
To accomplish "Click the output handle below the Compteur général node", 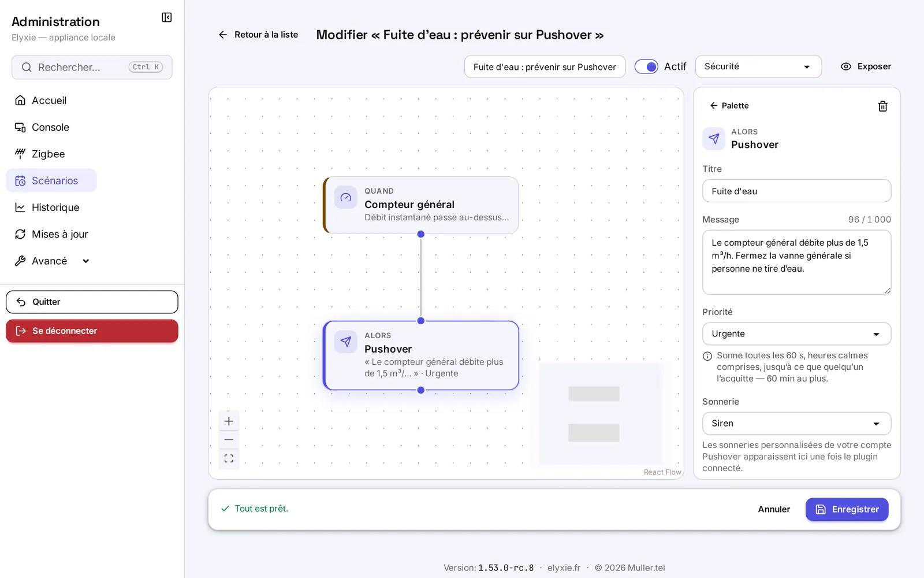I will [x=421, y=234].
